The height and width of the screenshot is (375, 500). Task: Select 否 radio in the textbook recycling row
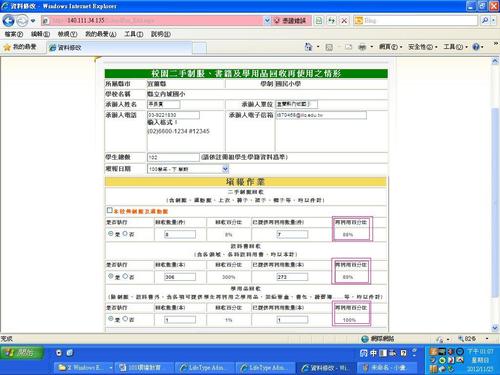(x=125, y=276)
